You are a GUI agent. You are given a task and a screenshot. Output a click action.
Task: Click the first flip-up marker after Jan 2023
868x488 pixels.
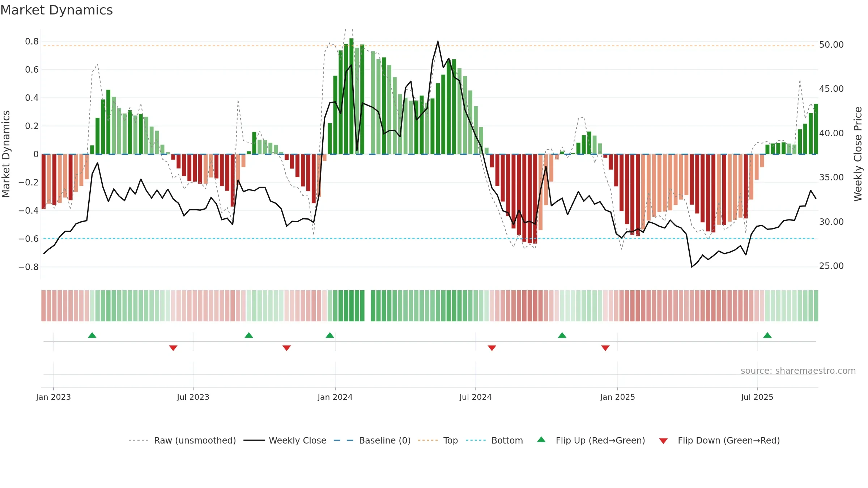click(92, 335)
